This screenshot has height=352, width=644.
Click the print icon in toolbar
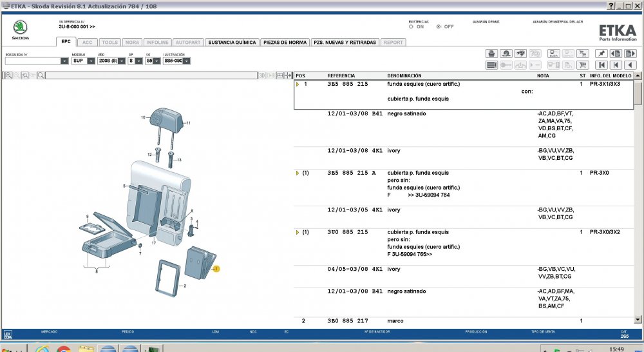coord(491,54)
